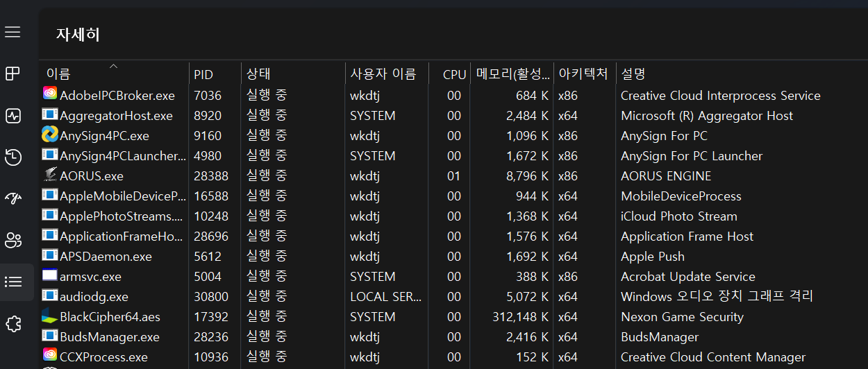Sort by the 이름 column header
Image resolution: width=868 pixels, height=369 pixels.
point(58,74)
